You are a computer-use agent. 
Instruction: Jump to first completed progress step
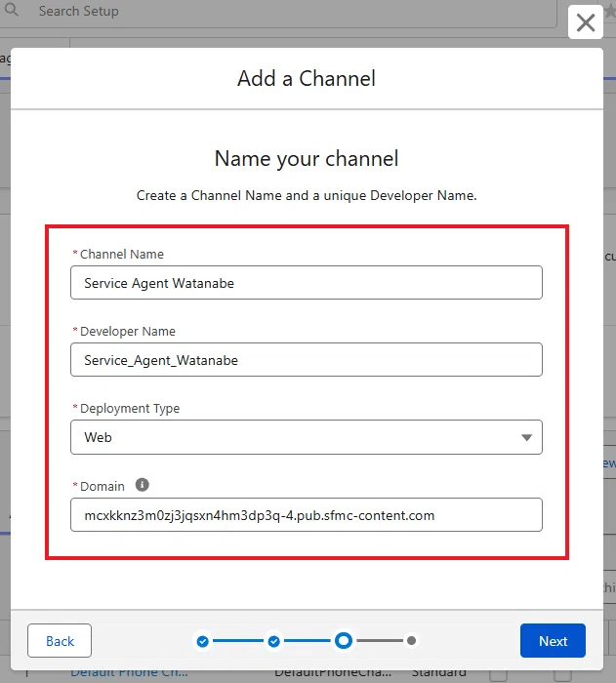point(203,641)
